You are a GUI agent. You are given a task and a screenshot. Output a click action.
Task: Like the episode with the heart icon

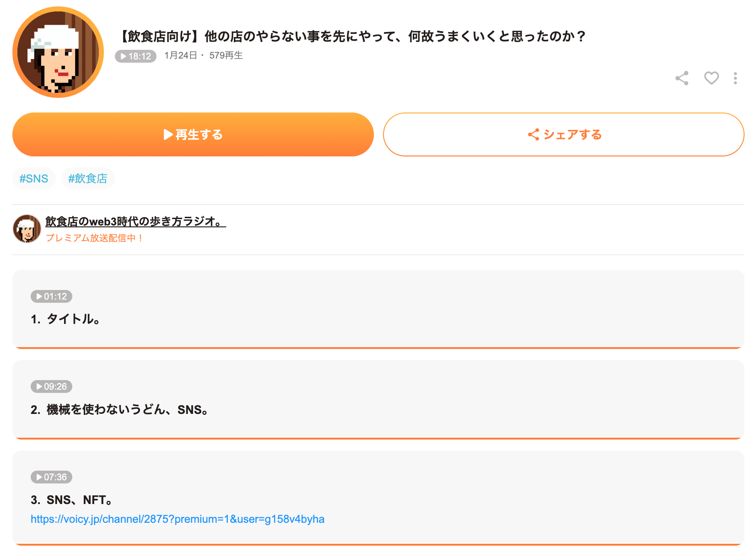[x=711, y=78]
